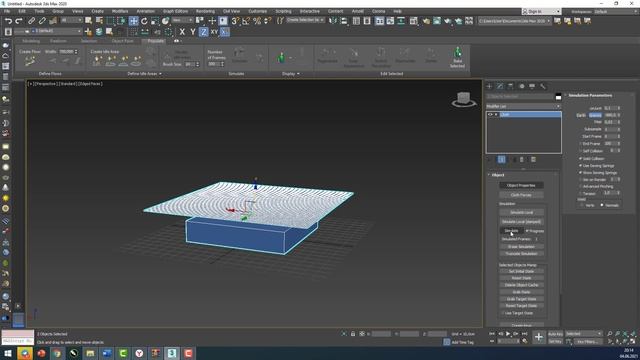
Task: Click the Auto Key button
Action: 555,334
